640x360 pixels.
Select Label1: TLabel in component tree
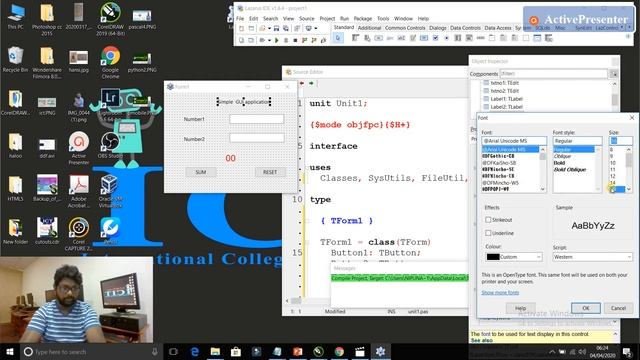coord(506,99)
